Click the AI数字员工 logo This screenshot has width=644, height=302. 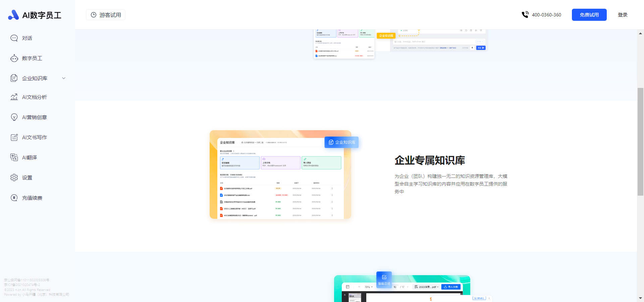click(x=35, y=15)
